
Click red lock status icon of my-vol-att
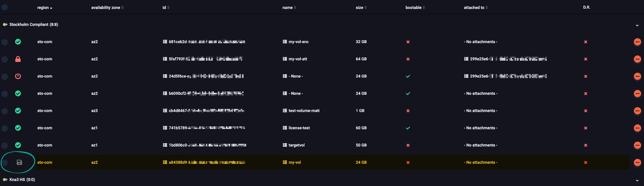pyautogui.click(x=18, y=59)
